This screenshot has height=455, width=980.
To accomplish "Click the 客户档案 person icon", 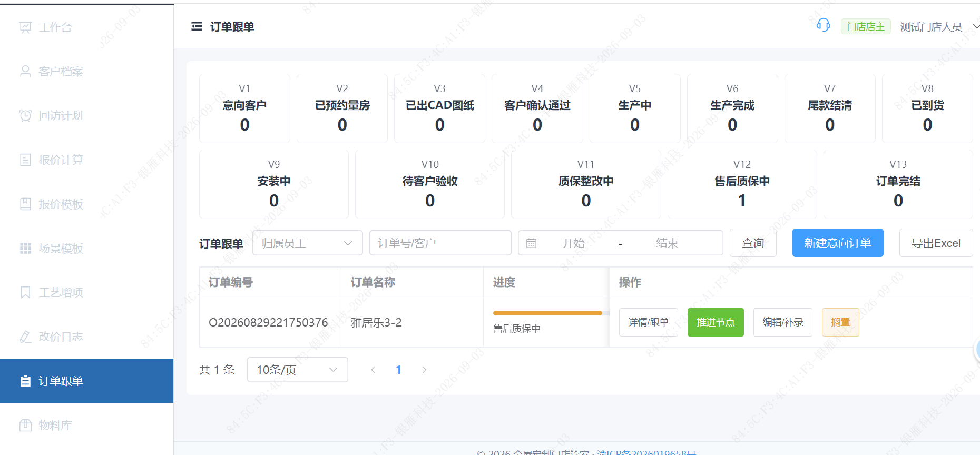I will (25, 71).
